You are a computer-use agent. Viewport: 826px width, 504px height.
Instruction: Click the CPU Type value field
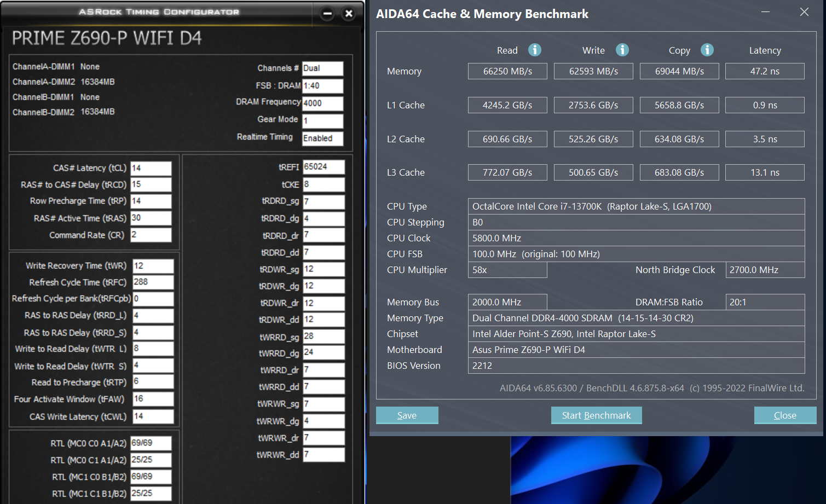point(637,206)
